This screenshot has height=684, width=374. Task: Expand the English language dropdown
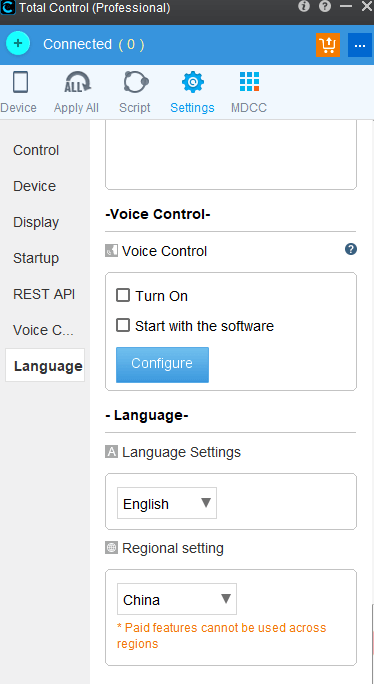167,503
